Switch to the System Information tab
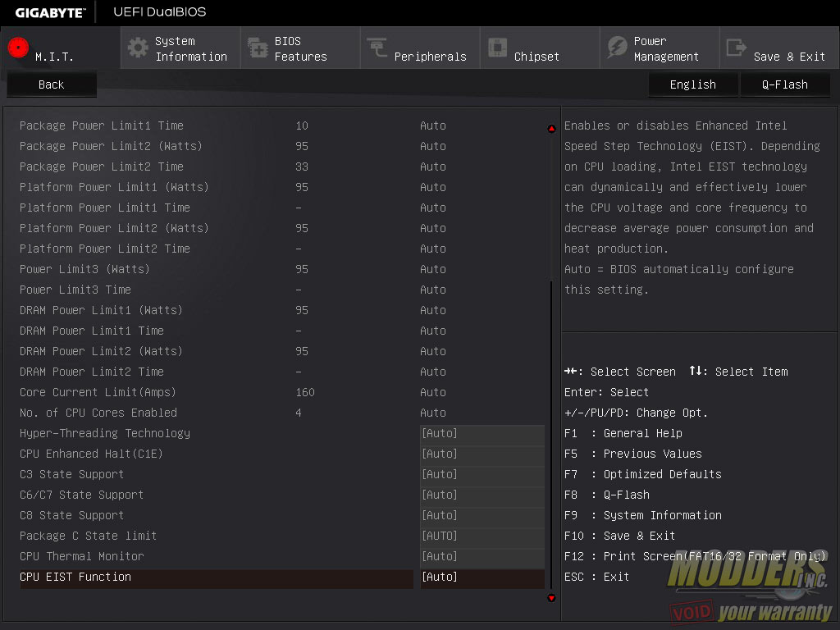The height and width of the screenshot is (630, 840). (x=180, y=48)
